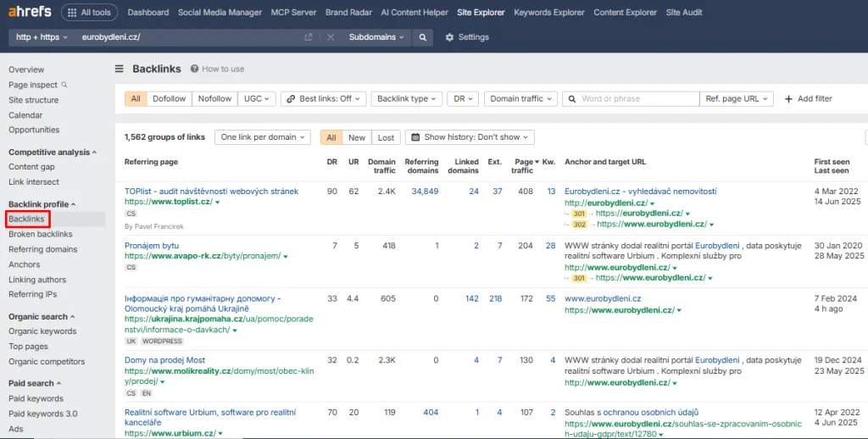Open the Subdomains mode dropdown
Image resolution: width=868 pixels, height=439 pixels.
376,37
